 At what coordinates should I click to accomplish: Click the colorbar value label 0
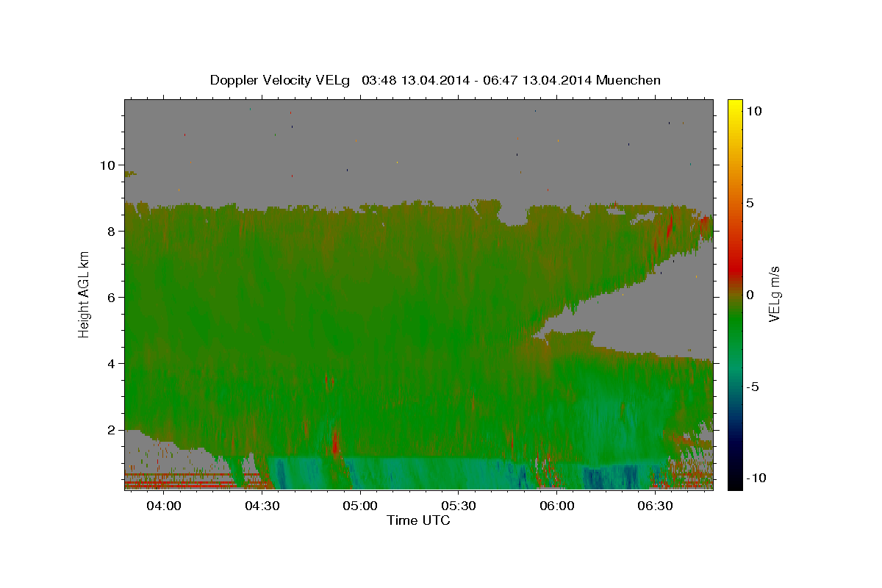(x=750, y=295)
